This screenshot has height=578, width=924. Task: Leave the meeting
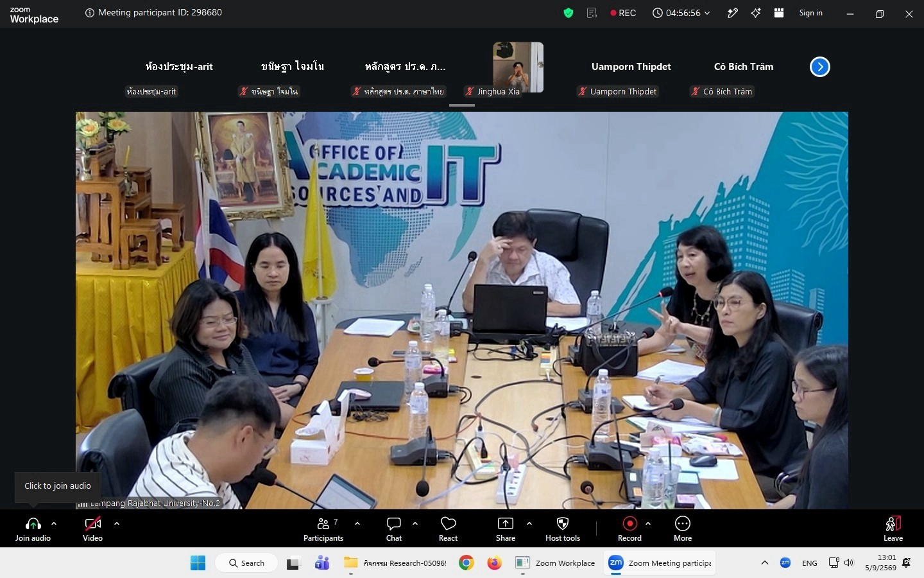(x=893, y=529)
